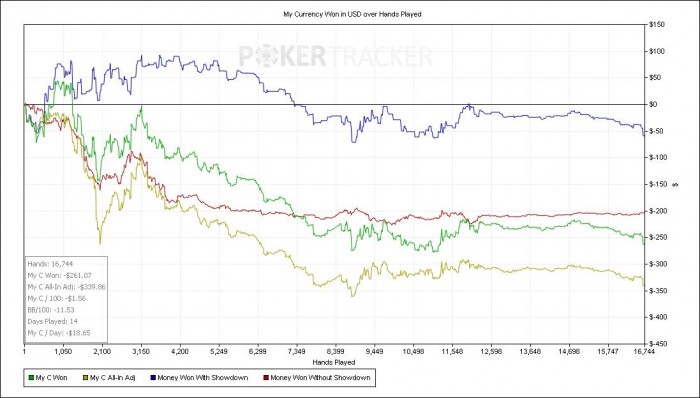This screenshot has height=398, width=700.
Task: Click the Hands: 16,744 stat line
Action: point(47,264)
